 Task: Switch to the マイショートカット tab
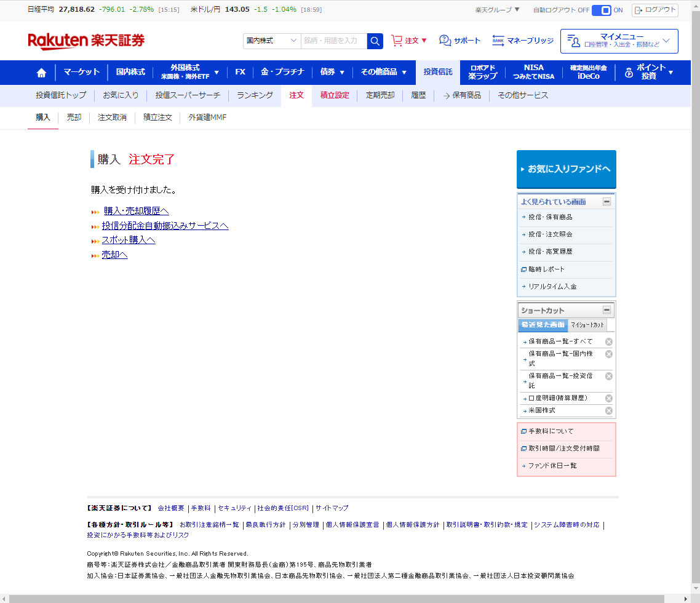(587, 325)
